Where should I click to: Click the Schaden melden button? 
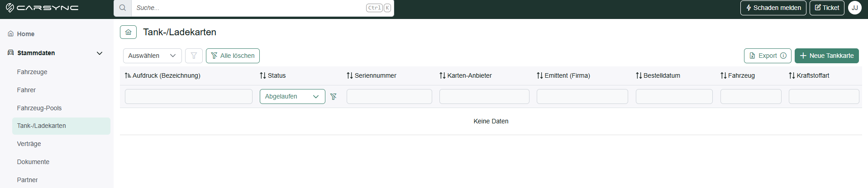pos(773,8)
